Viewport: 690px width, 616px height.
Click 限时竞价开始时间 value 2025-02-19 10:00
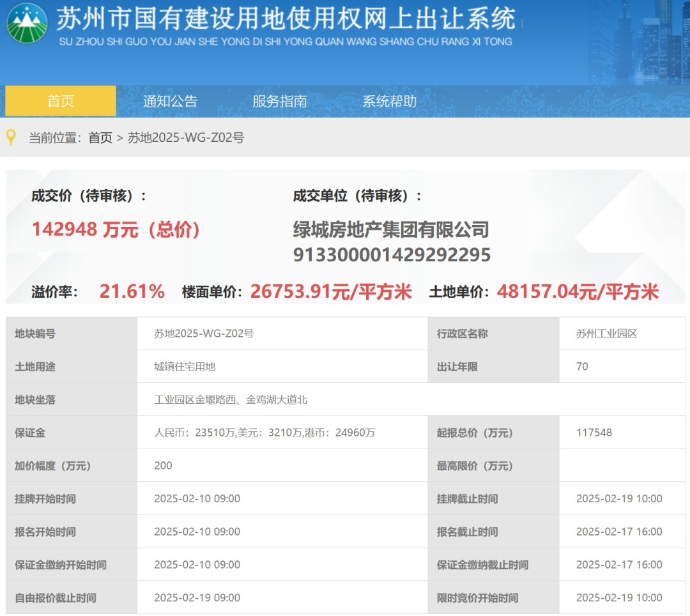pyautogui.click(x=619, y=597)
